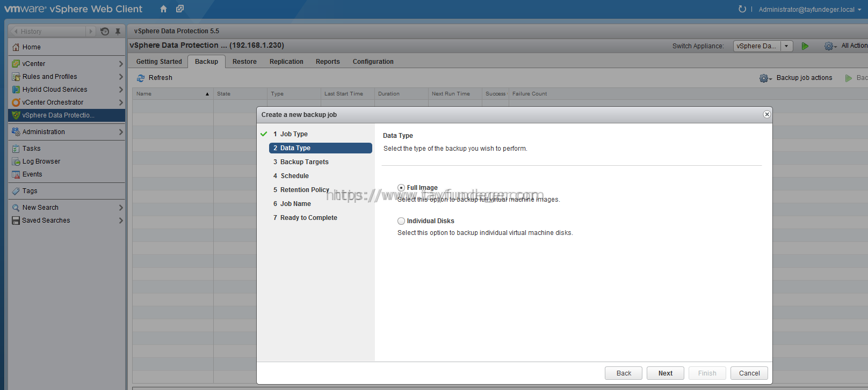Switch to the Restore tab
868x390 pixels.
click(x=244, y=62)
